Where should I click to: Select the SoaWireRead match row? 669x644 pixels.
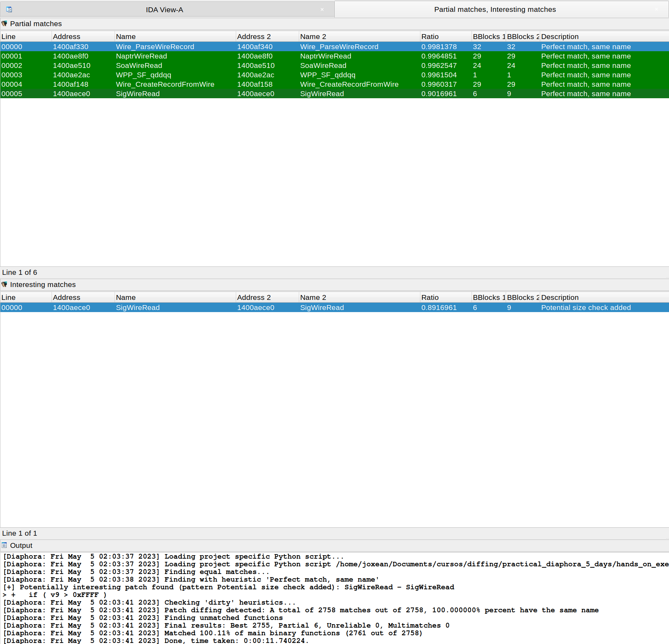139,65
